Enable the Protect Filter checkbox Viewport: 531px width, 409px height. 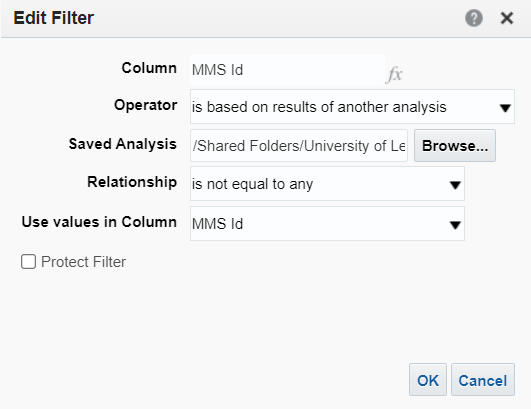pos(28,262)
